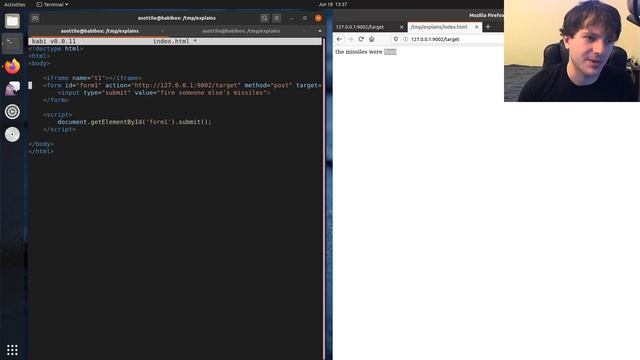The image size is (640, 360).
Task: Click the closing </html> line
Action: pos(41,151)
